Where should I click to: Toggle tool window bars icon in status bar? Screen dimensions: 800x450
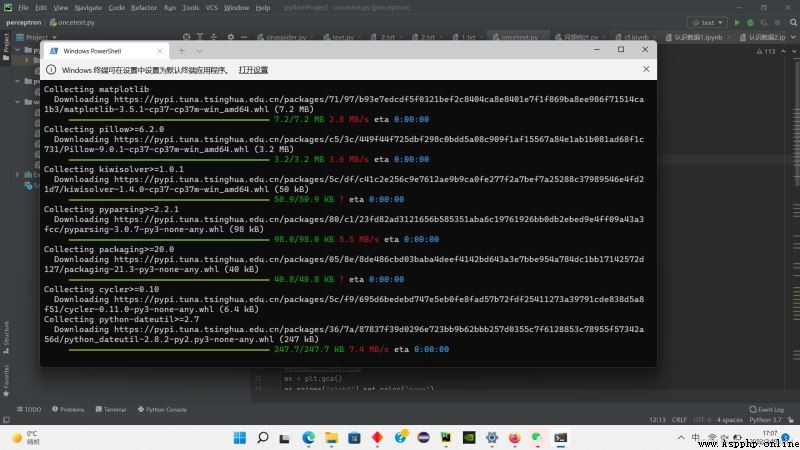click(x=6, y=420)
